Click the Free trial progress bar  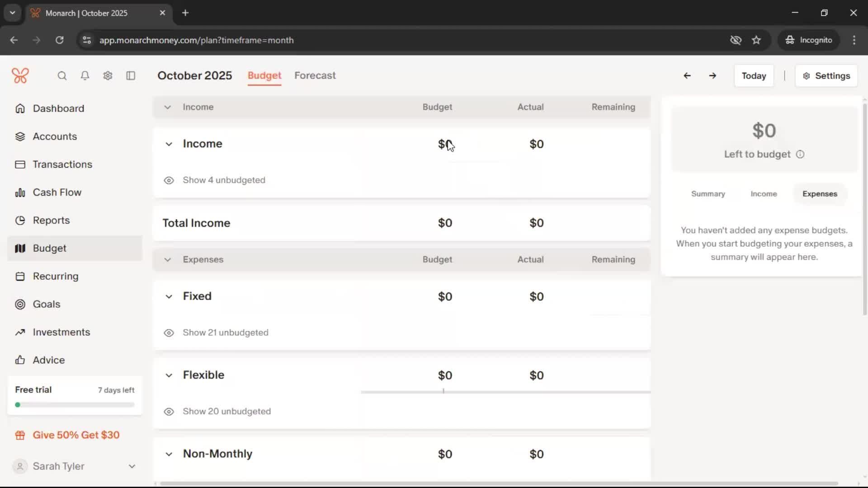point(75,405)
